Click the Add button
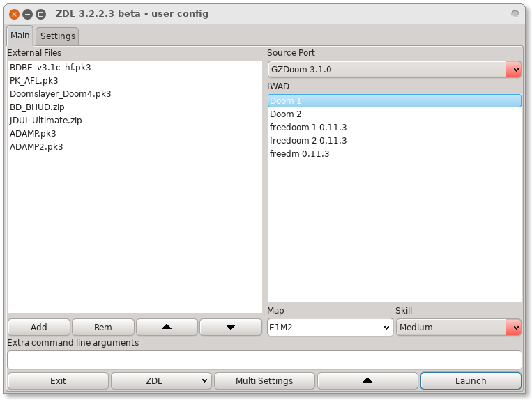 [x=38, y=327]
